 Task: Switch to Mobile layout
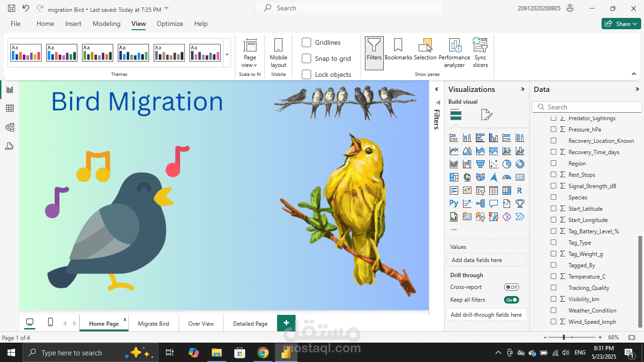278,53
